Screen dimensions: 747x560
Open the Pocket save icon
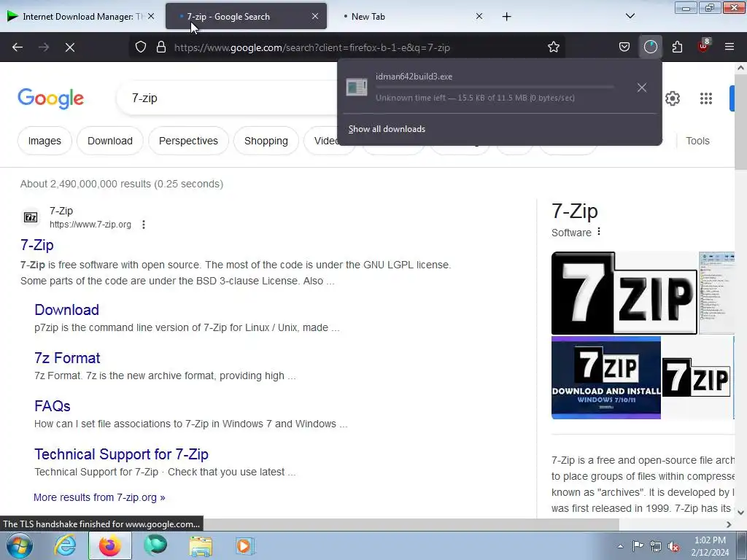(x=624, y=47)
